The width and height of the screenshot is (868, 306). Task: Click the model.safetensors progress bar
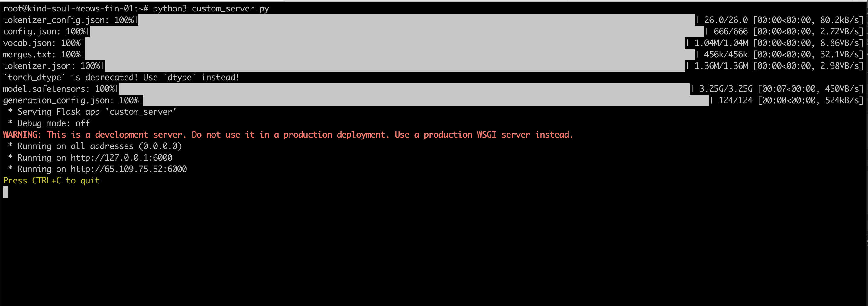(x=404, y=89)
